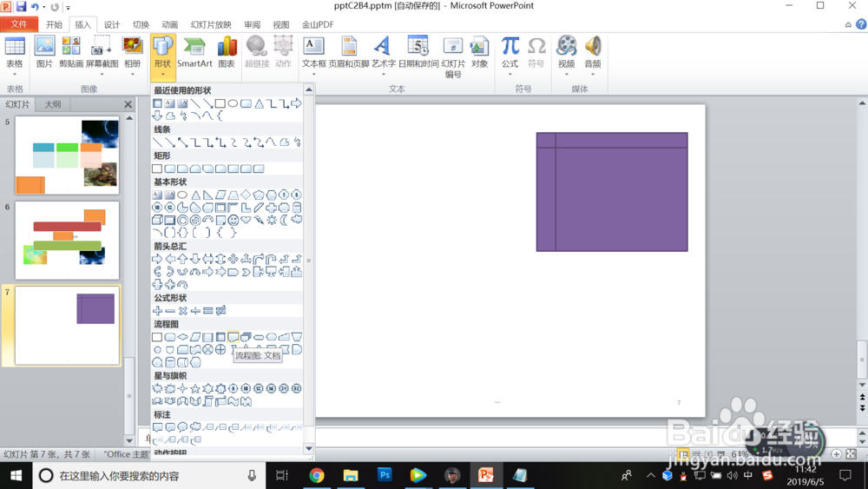
Task: Choose the plus sign equation shape
Action: click(x=157, y=311)
